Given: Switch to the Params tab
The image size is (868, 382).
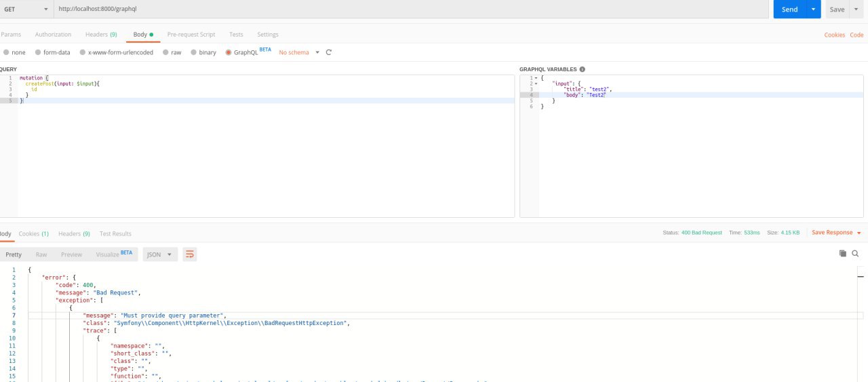Looking at the screenshot, I should point(11,34).
